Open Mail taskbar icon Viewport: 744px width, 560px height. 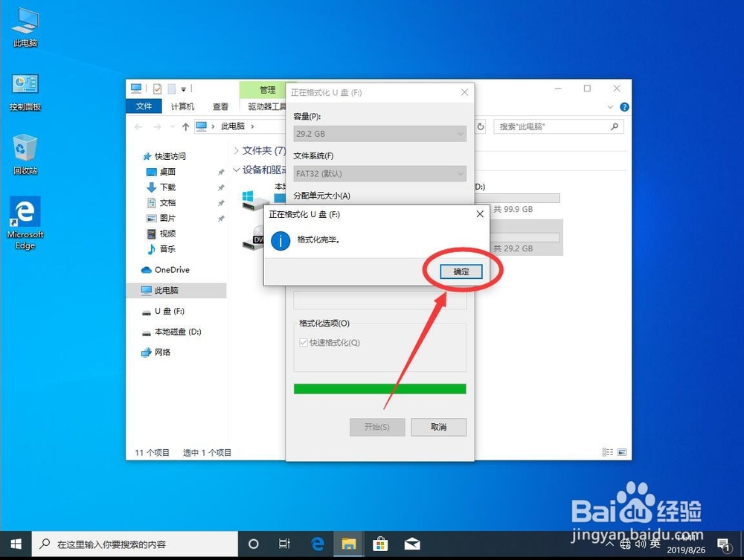[412, 544]
